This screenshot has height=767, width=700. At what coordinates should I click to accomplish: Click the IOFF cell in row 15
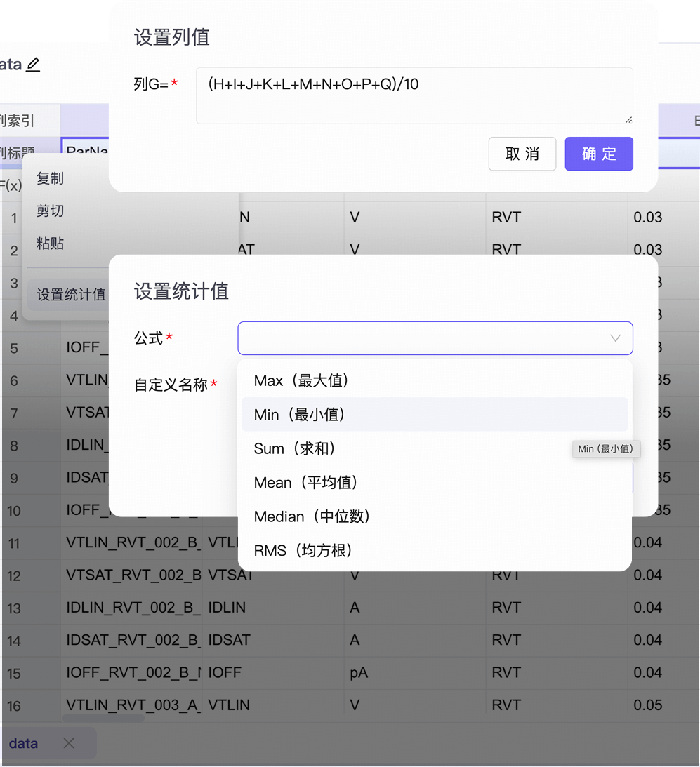click(x=273, y=672)
